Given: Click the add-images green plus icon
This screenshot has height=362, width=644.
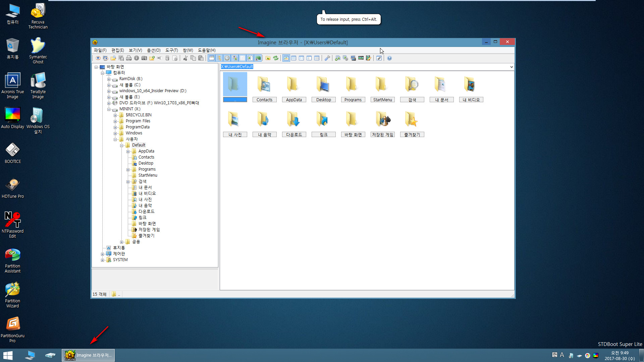Looking at the screenshot, I should click(337, 58).
